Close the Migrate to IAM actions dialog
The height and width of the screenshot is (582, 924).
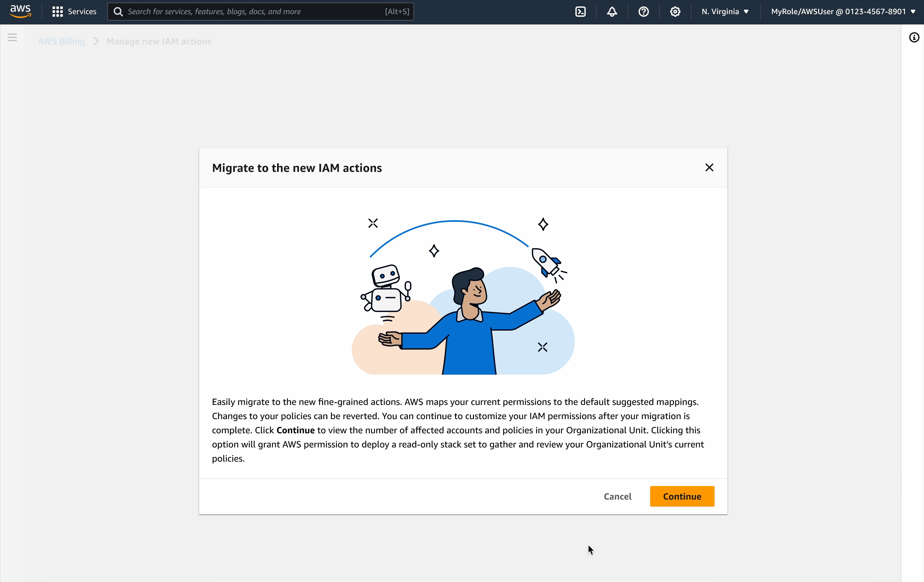tap(709, 167)
